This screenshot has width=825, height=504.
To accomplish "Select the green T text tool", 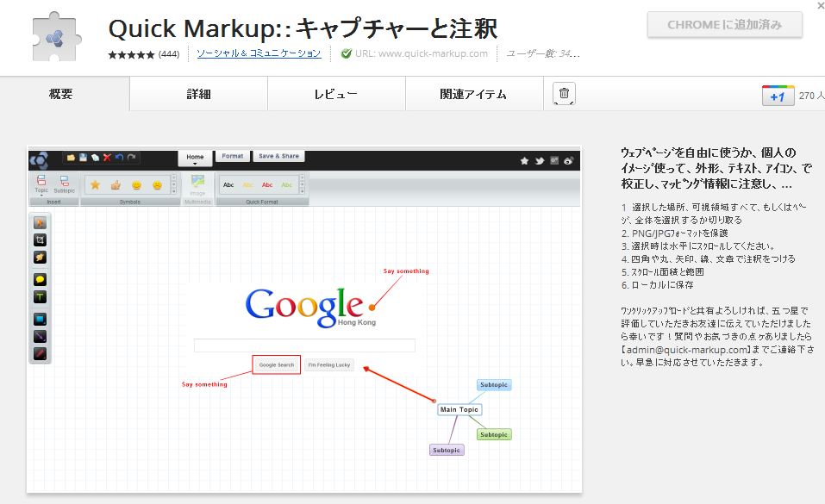I will tap(40, 296).
